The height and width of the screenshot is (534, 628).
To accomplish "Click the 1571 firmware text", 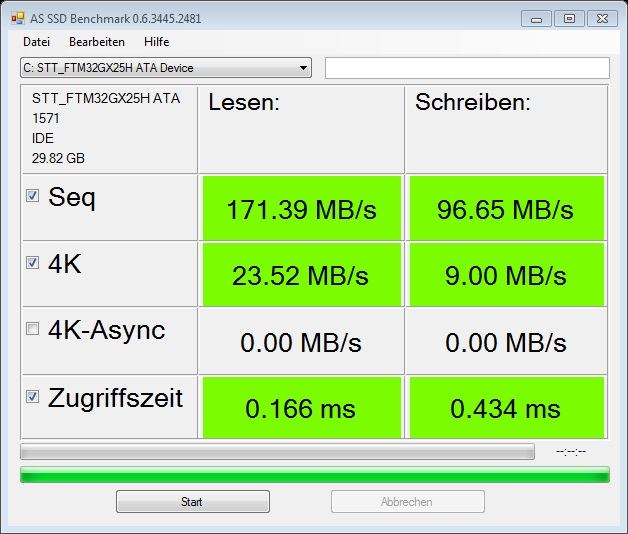I will coord(46,118).
